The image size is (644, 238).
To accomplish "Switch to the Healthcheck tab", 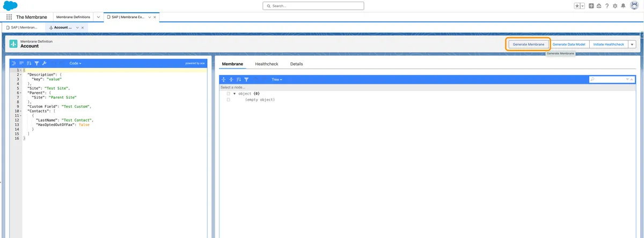I will pyautogui.click(x=267, y=64).
